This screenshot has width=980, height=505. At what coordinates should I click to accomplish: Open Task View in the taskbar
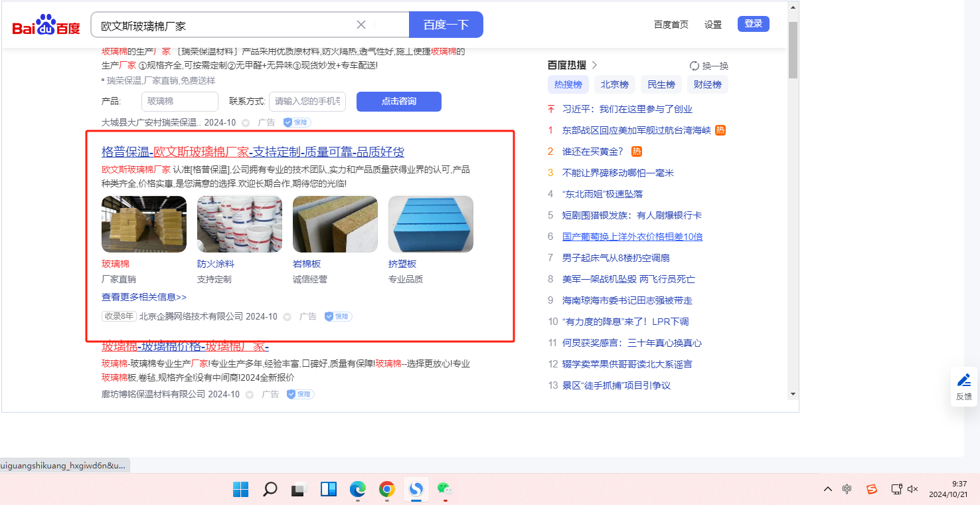(299, 490)
